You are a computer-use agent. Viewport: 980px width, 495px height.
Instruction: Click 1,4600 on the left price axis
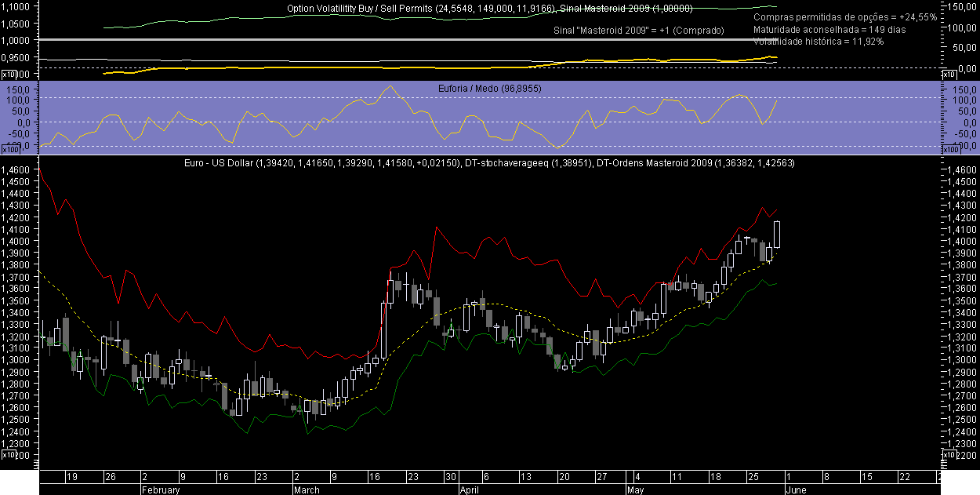coord(17,169)
